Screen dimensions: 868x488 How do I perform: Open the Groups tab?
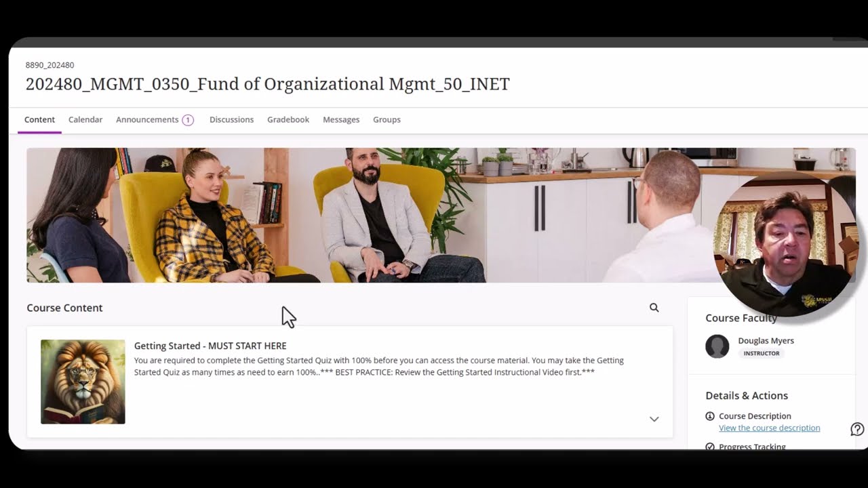[x=387, y=119]
